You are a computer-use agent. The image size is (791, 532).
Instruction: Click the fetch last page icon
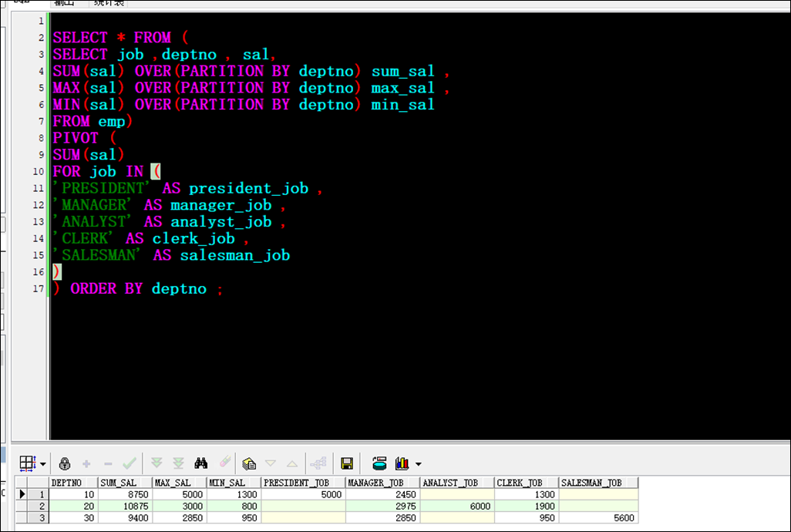coord(179,463)
